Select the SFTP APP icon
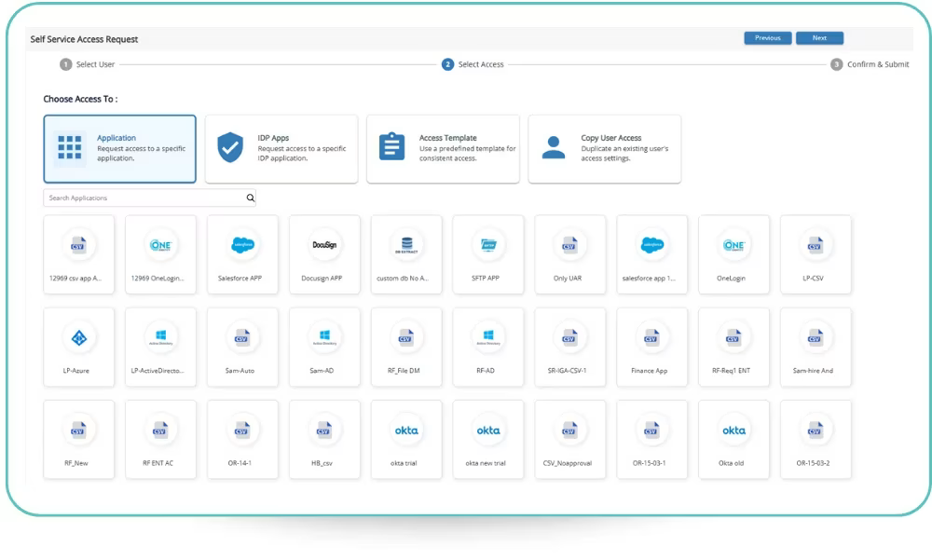 pyautogui.click(x=488, y=245)
